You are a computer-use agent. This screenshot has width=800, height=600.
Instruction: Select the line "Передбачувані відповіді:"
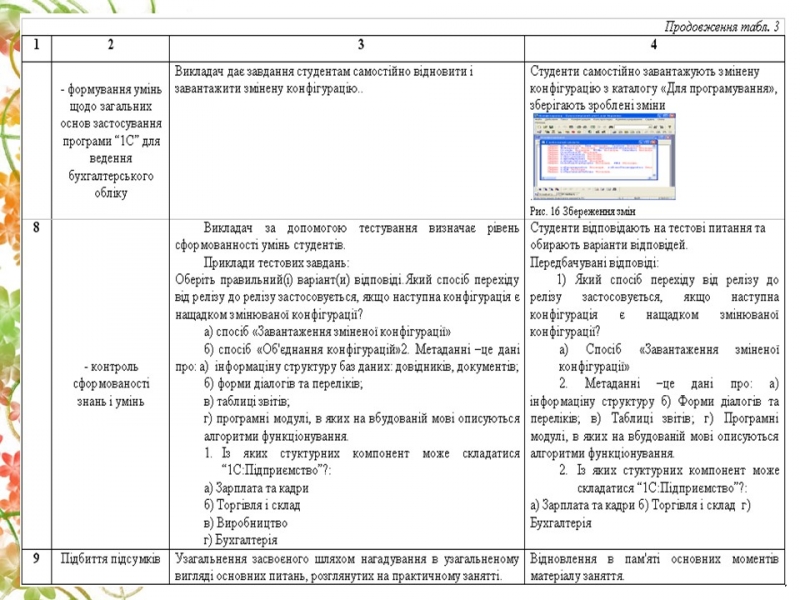tap(594, 263)
